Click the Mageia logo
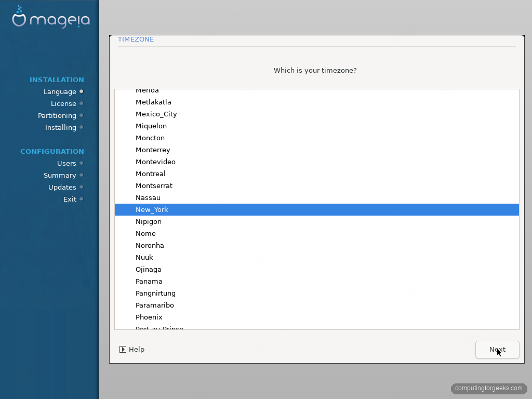 (x=51, y=17)
